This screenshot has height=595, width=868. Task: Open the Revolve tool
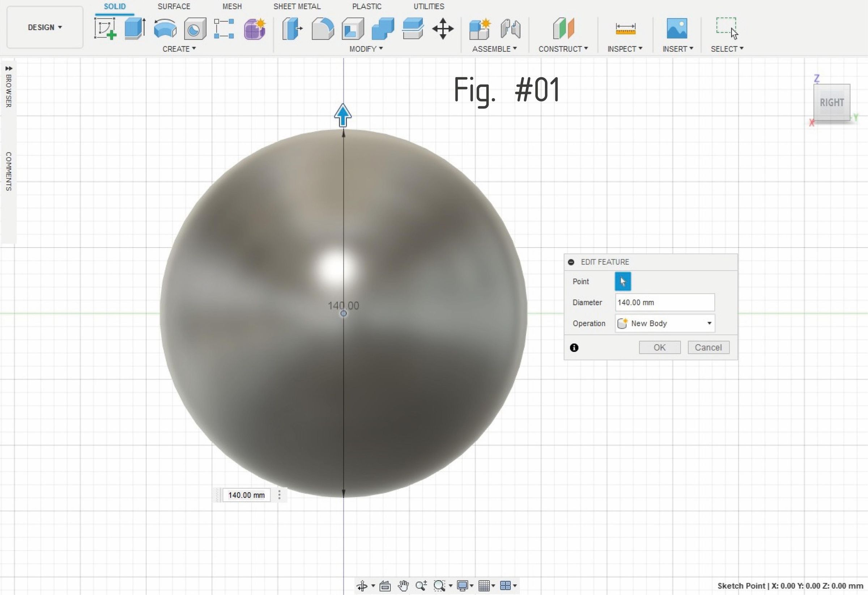tap(165, 29)
